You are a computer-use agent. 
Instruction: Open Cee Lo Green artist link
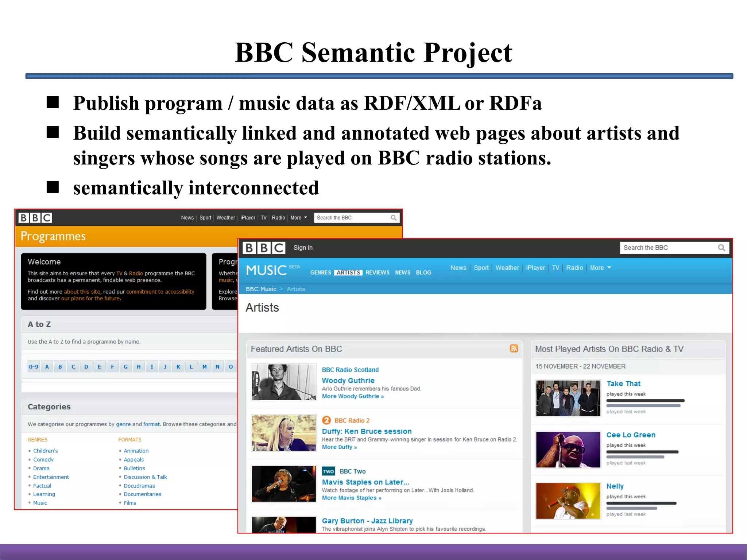pos(631,435)
